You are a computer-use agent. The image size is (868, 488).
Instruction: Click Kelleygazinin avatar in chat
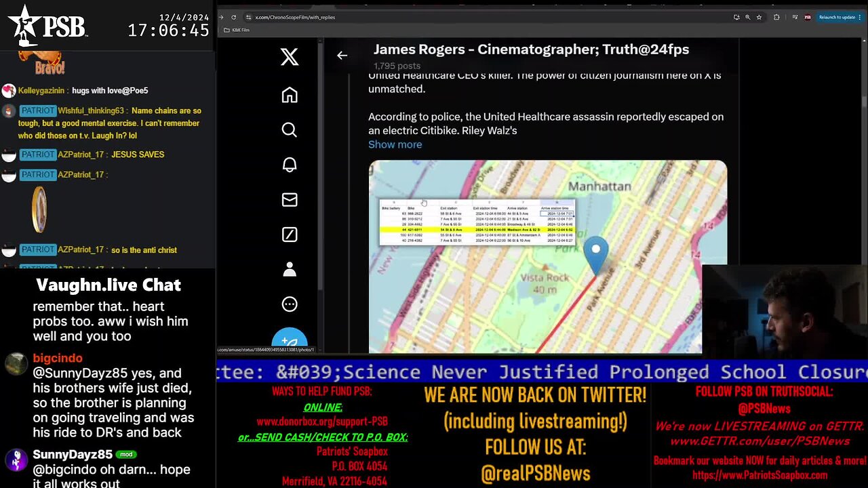[8, 91]
